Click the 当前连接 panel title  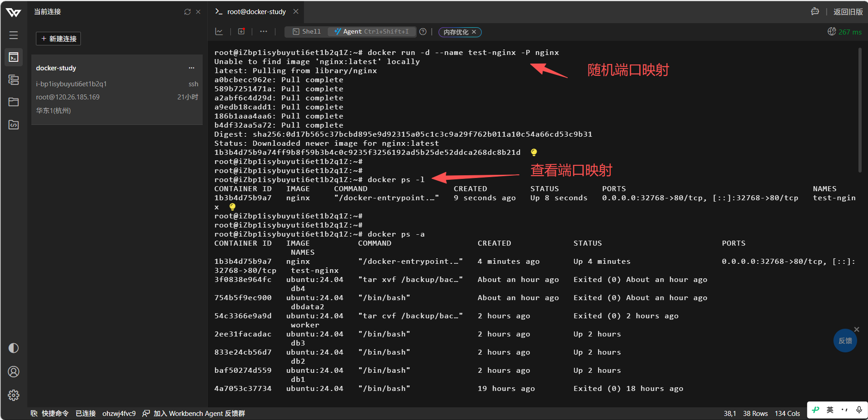point(47,12)
